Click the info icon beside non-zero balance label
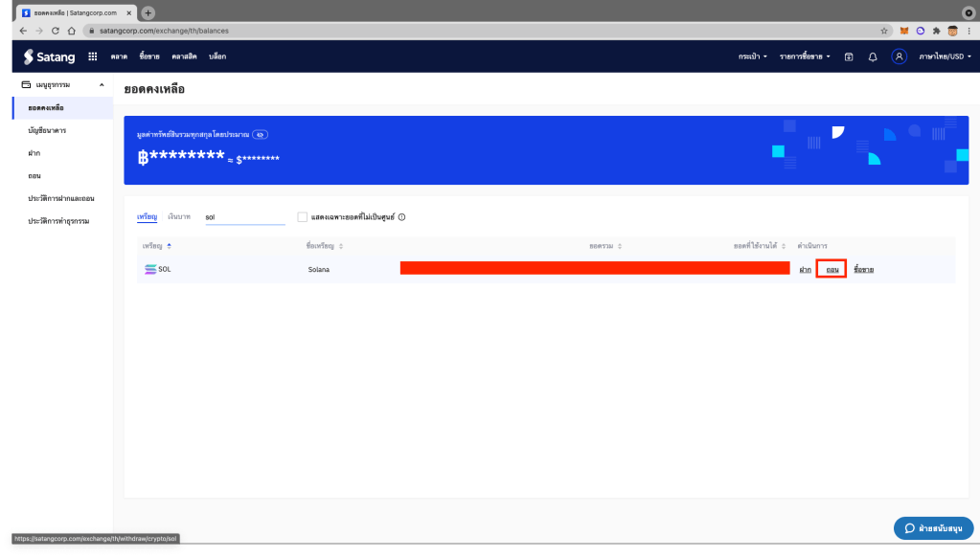The width and height of the screenshot is (980, 558). coord(401,217)
